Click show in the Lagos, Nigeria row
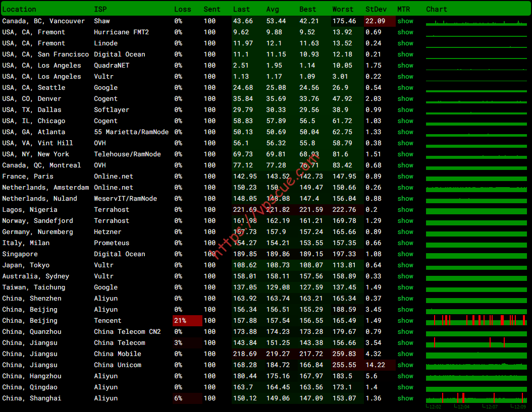Viewport: 532px width, 412px height. click(x=405, y=210)
